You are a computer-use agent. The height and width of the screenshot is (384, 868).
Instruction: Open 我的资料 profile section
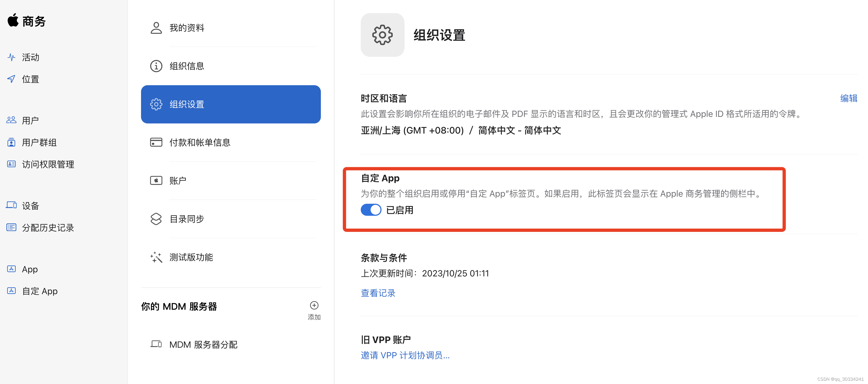tap(187, 28)
